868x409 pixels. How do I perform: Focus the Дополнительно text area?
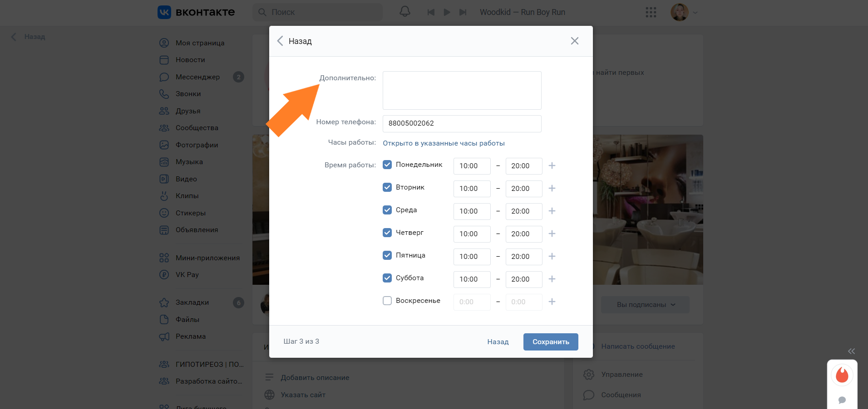click(x=462, y=90)
